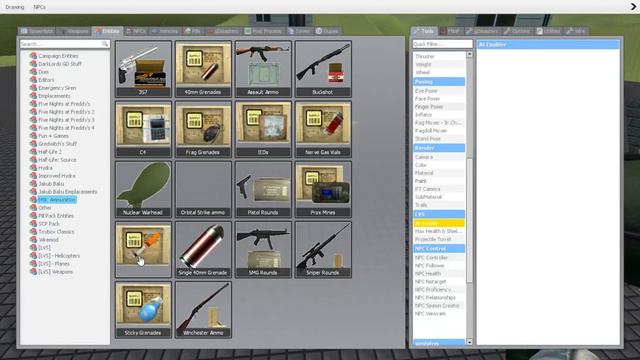Image resolution: width=640 pixels, height=360 pixels.
Task: Choose the Frag Grenades crate
Action: click(x=203, y=129)
